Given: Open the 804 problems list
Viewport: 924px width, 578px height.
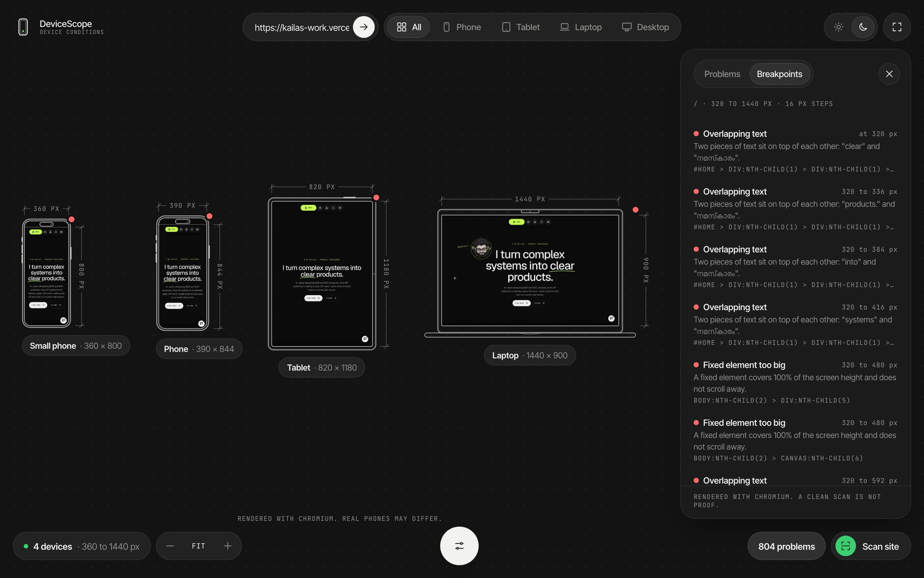Looking at the screenshot, I should pyautogui.click(x=787, y=546).
